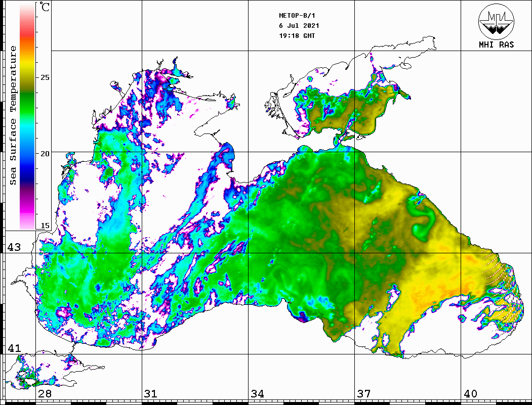
Task: Click the 25 tick label on colorbar
Action: [x=45, y=77]
